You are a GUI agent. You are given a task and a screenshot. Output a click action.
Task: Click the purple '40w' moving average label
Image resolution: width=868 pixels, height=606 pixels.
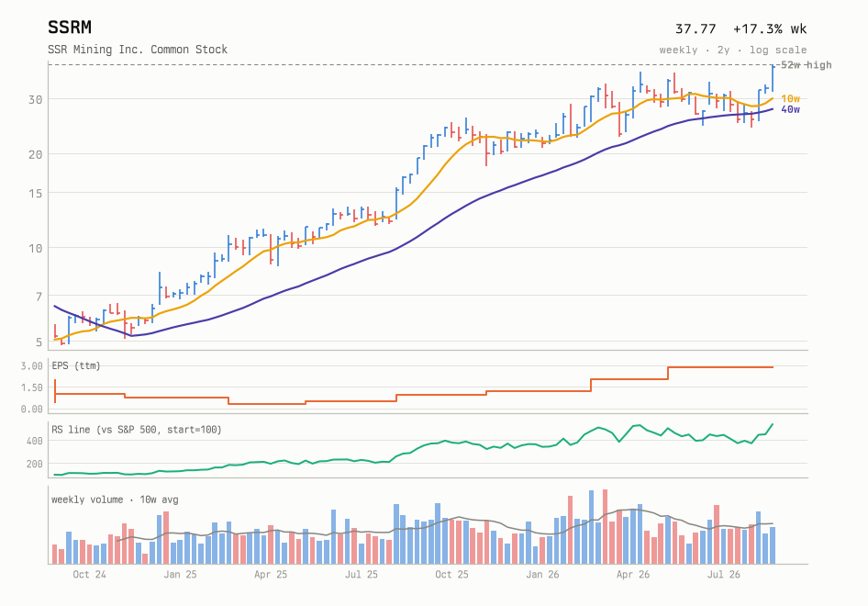coord(790,109)
